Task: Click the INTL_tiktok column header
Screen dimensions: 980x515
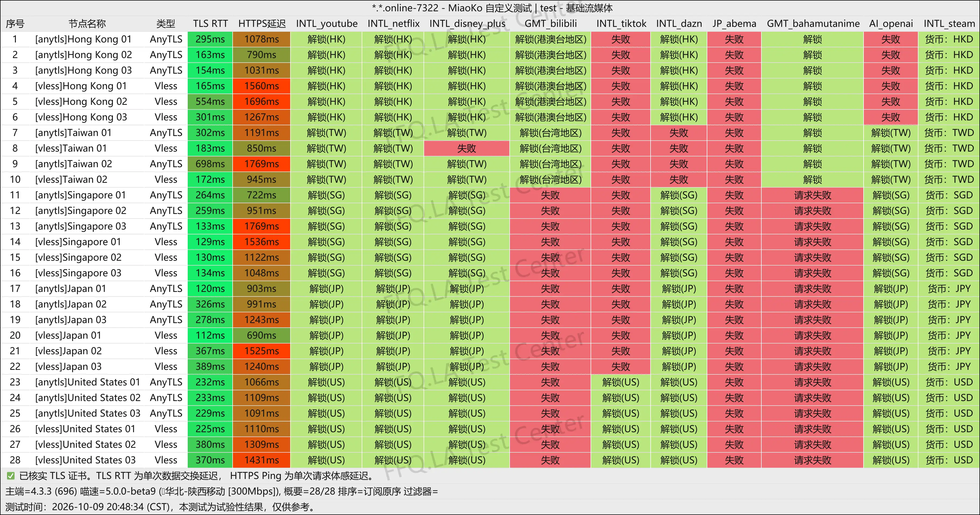Action: [x=621, y=24]
